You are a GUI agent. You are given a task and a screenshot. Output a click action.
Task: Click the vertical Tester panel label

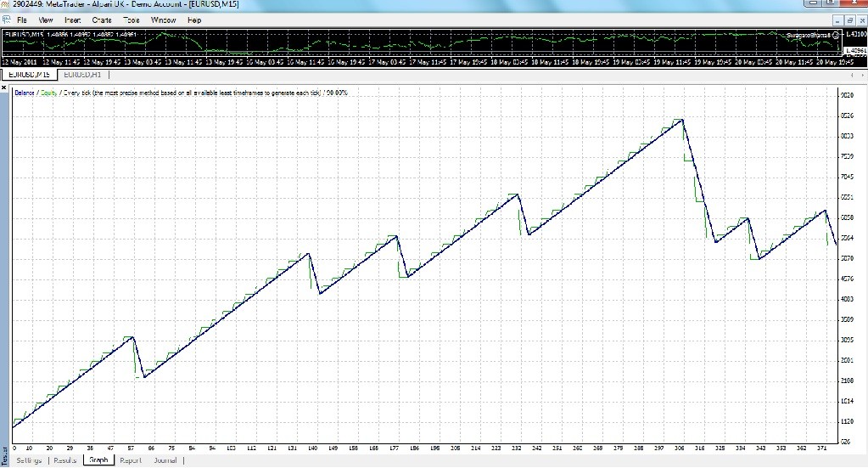point(4,455)
